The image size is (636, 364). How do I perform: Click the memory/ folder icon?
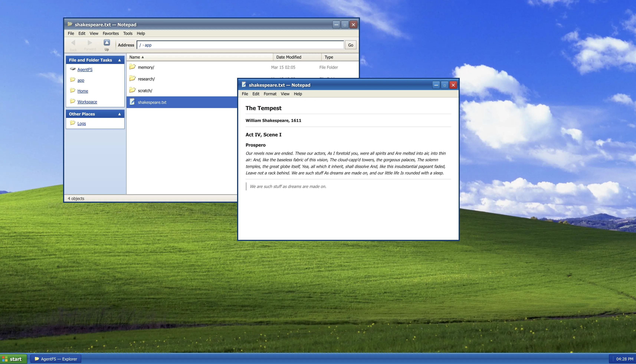[132, 67]
